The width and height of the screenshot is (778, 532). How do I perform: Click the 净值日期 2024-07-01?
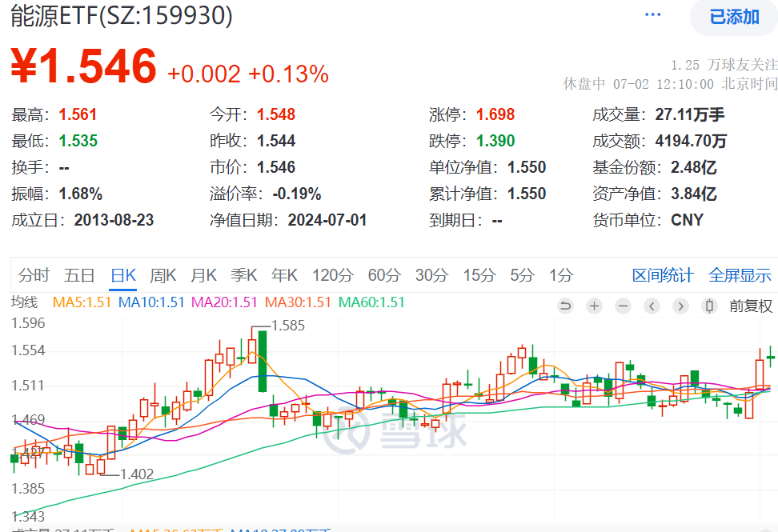point(327,220)
